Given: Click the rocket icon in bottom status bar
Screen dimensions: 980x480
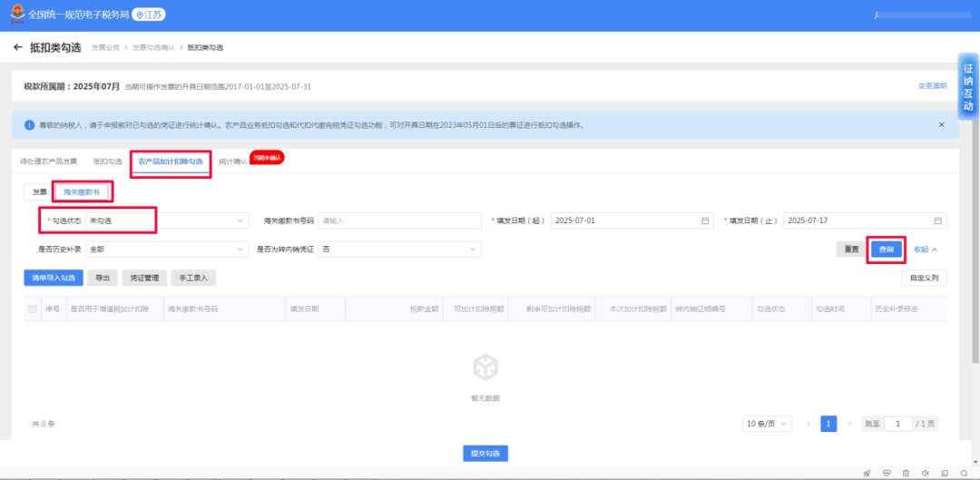Looking at the screenshot, I should (867, 473).
